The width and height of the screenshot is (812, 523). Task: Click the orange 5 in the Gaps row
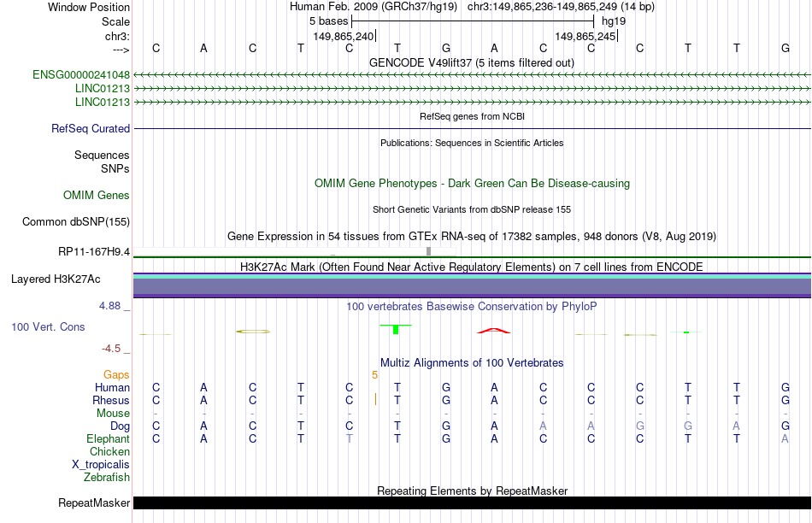tap(374, 375)
